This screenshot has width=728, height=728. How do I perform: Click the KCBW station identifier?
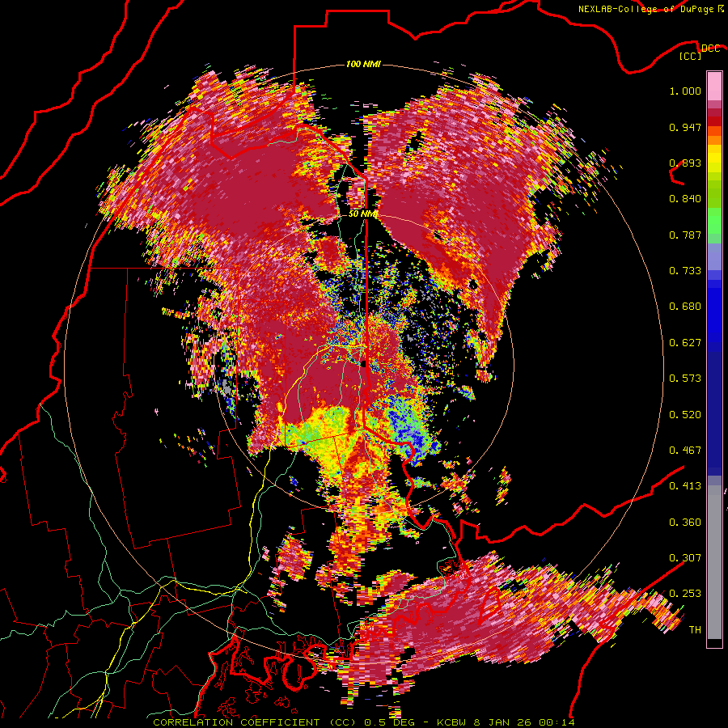point(453,722)
